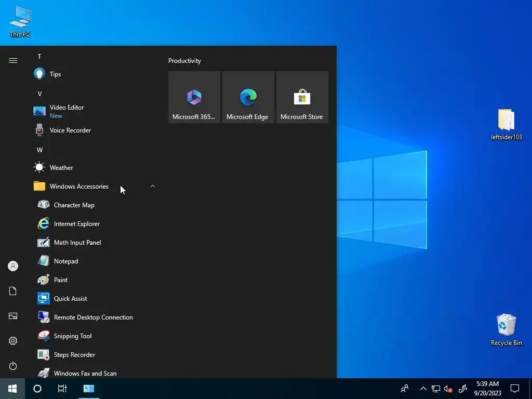
Task: Click the Microsoft 365 tile
Action: 194,97
